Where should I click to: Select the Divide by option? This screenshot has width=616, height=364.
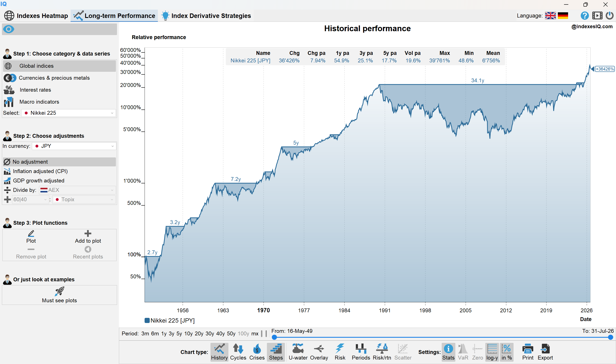(x=20, y=190)
